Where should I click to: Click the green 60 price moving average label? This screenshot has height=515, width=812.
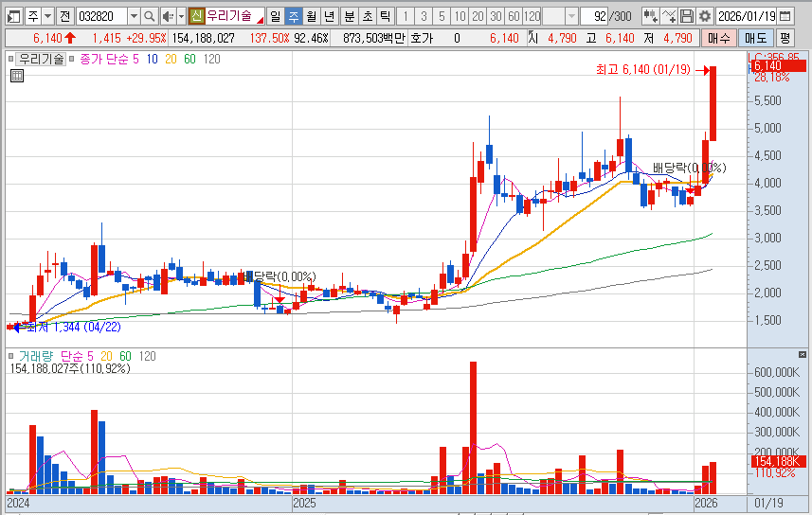190,59
